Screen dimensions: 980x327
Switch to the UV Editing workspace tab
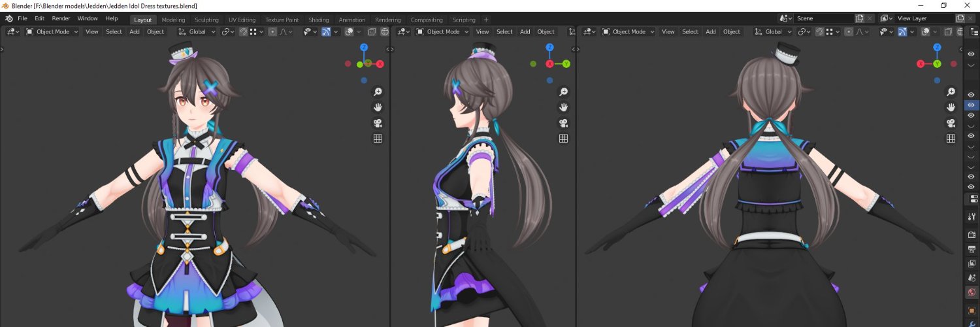pyautogui.click(x=242, y=20)
